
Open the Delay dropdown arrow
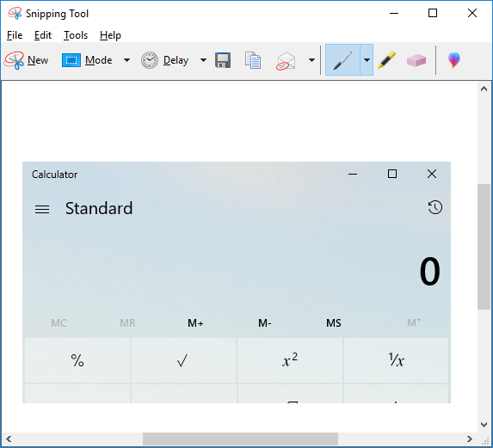pyautogui.click(x=203, y=60)
